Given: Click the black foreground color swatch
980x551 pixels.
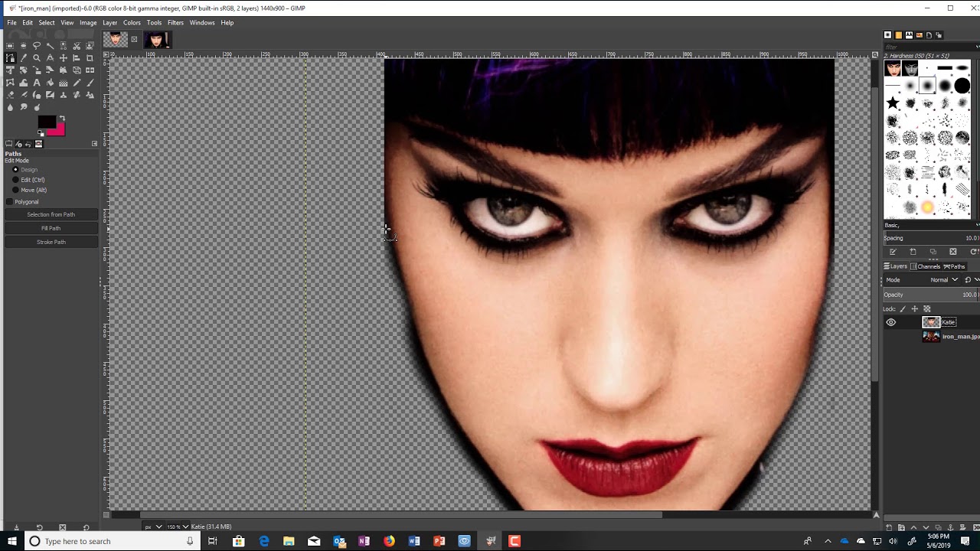Looking at the screenshot, I should [47, 122].
